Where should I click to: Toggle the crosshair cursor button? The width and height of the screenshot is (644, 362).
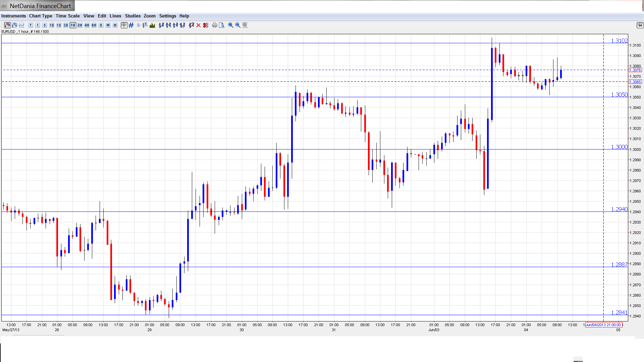[124, 25]
